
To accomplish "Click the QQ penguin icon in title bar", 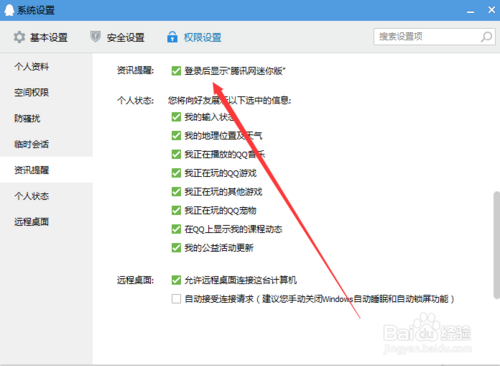I will point(9,10).
